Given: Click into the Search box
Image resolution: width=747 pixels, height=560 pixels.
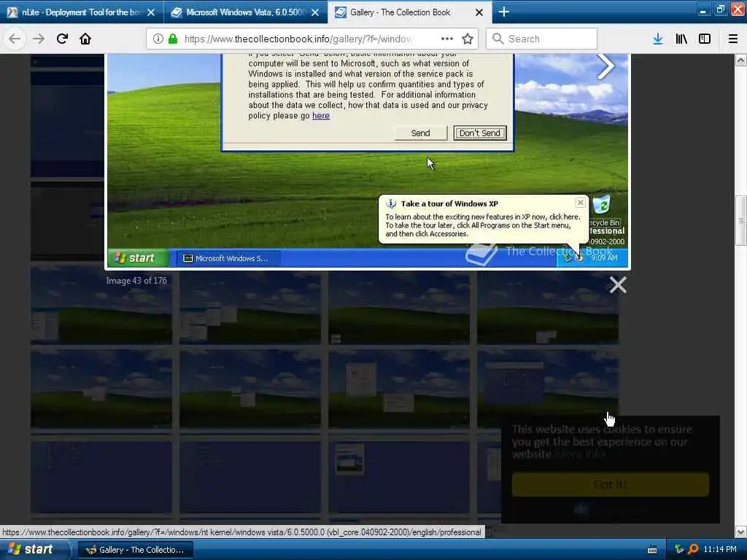Looking at the screenshot, I should 542,39.
